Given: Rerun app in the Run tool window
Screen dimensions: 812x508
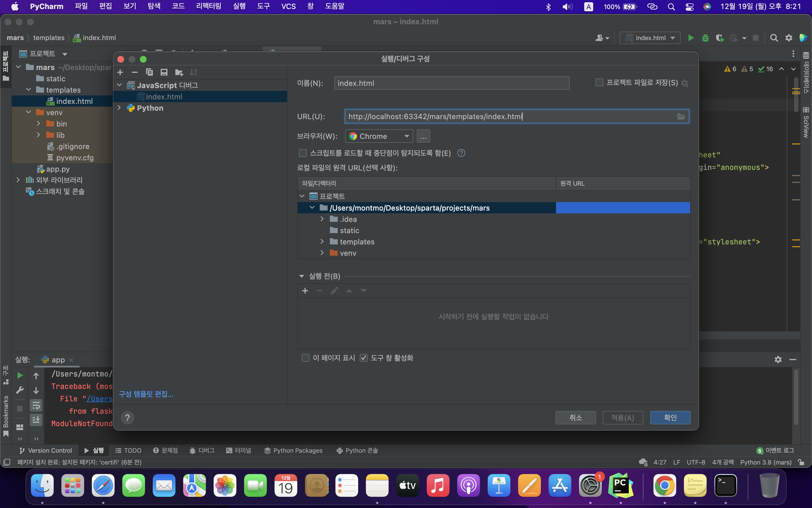Looking at the screenshot, I should (x=20, y=375).
